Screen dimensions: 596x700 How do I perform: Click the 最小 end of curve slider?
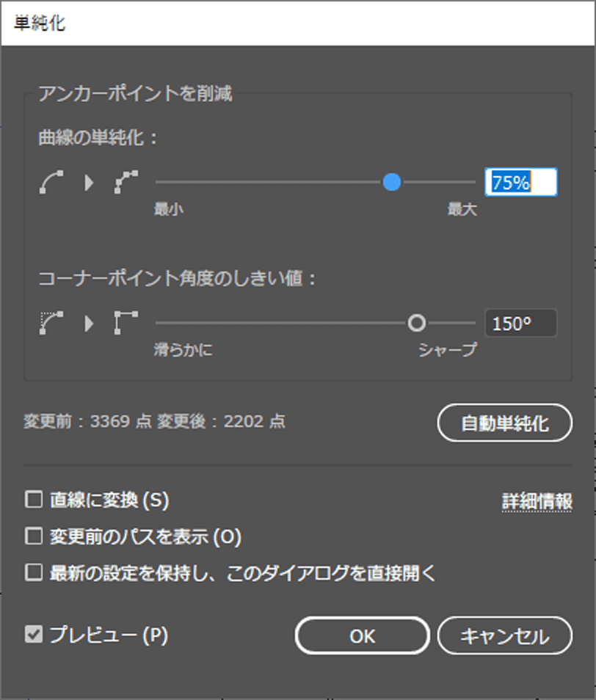tap(168, 209)
